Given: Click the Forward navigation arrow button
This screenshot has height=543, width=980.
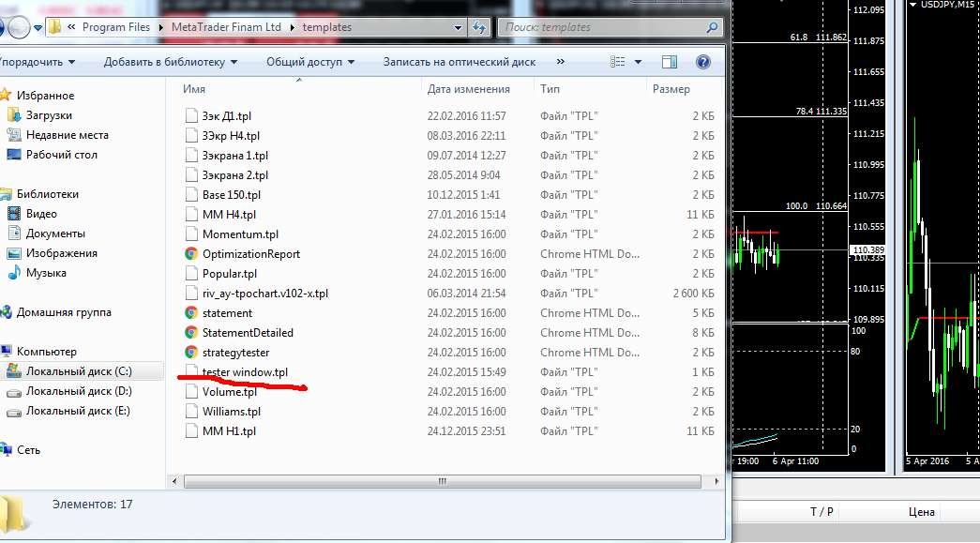Looking at the screenshot, I should point(18,27).
